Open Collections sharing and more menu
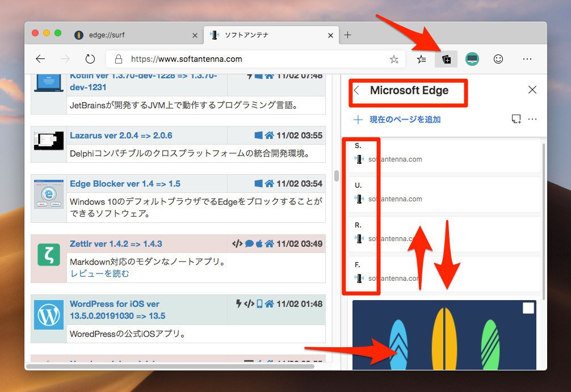 point(532,119)
